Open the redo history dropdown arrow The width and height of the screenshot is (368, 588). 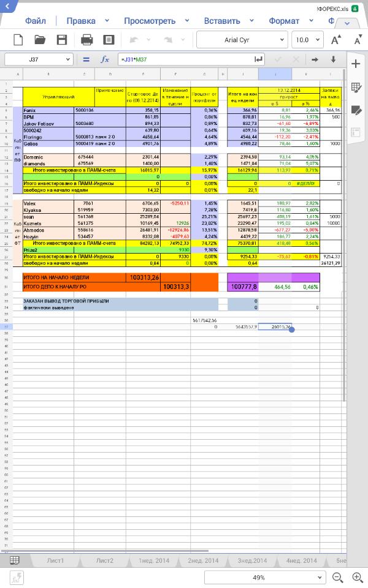(183, 39)
